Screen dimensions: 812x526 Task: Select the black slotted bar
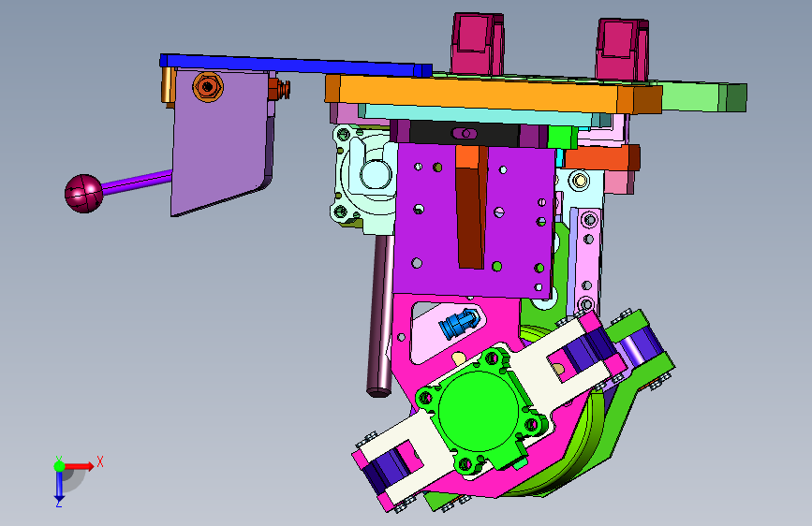(464, 134)
